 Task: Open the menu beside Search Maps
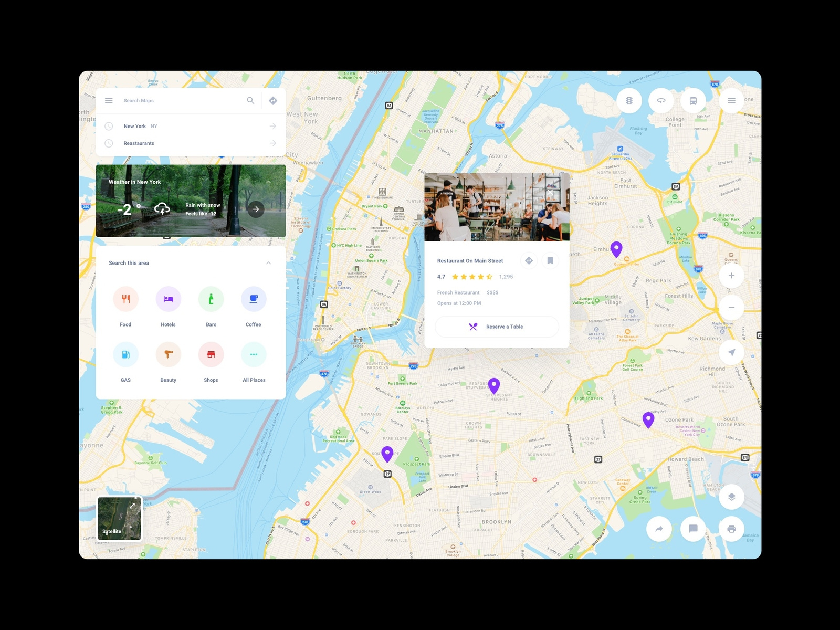pos(109,100)
